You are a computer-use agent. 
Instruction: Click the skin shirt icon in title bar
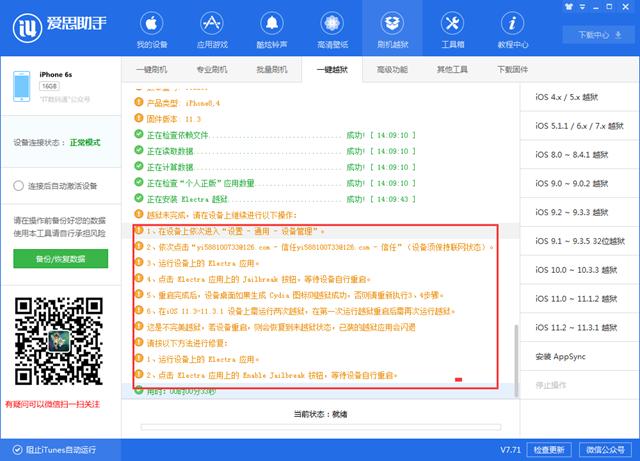coord(569,7)
